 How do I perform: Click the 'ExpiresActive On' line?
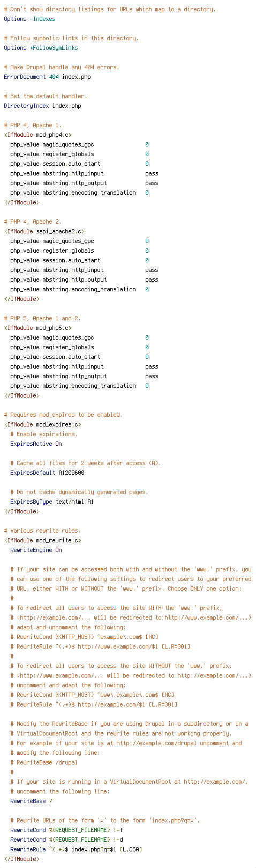(36, 444)
